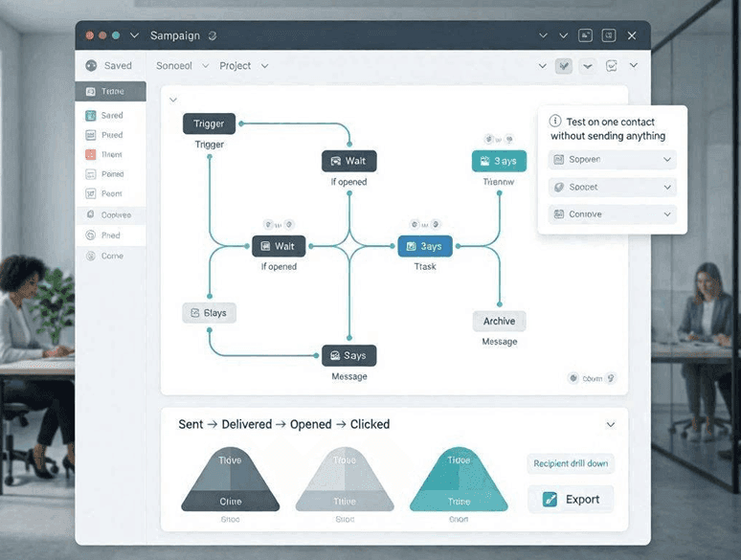Click the Saved status icon in toolbar
The image size is (741, 560).
point(91,66)
